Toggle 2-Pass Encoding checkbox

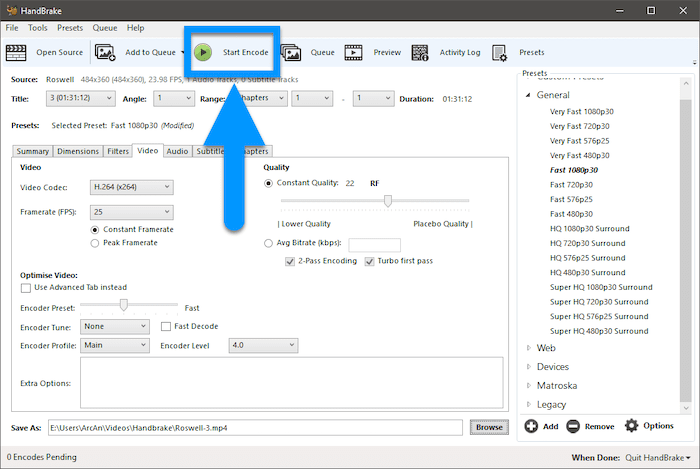pyautogui.click(x=290, y=261)
